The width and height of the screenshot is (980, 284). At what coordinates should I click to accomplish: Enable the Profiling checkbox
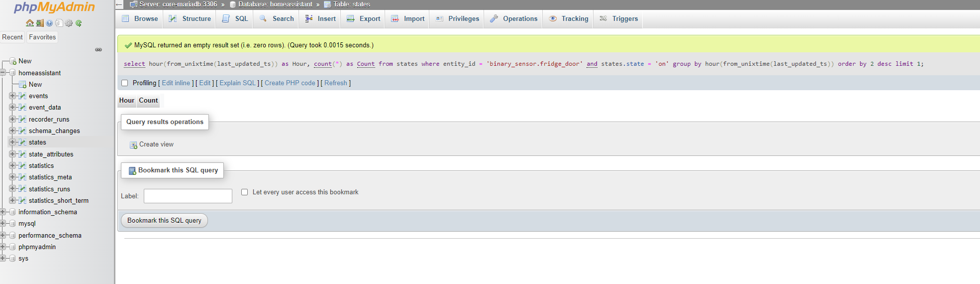[x=125, y=83]
